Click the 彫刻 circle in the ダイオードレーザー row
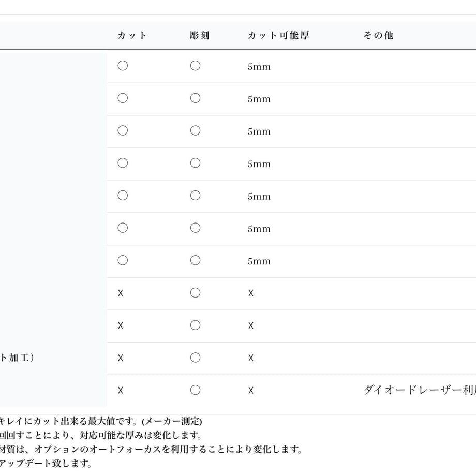Viewport: 476px width, 476px height. click(x=195, y=390)
